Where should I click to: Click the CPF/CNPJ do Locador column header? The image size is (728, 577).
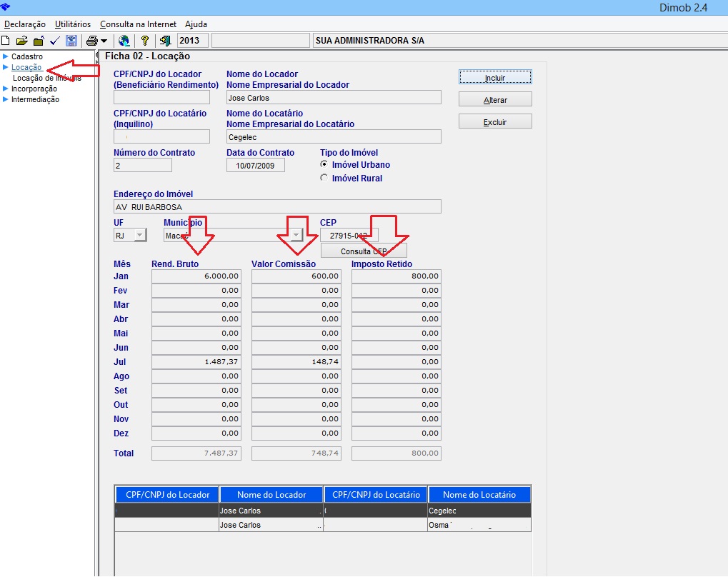[167, 495]
